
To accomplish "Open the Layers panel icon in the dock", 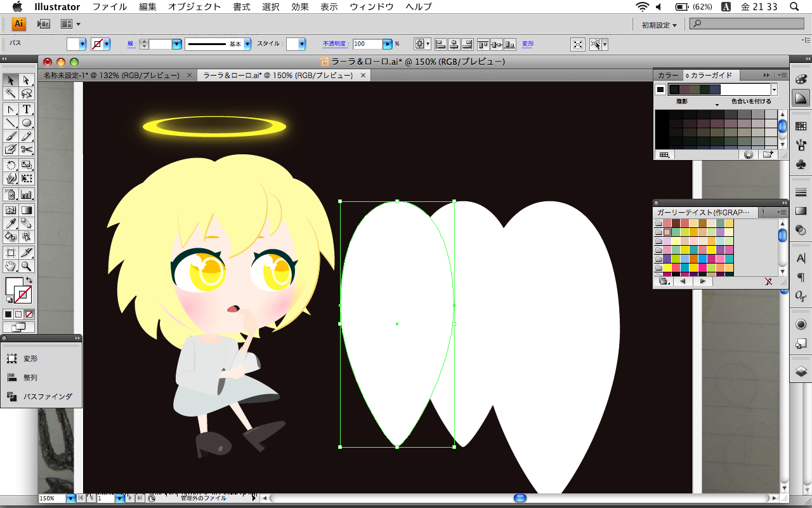I will (801, 371).
